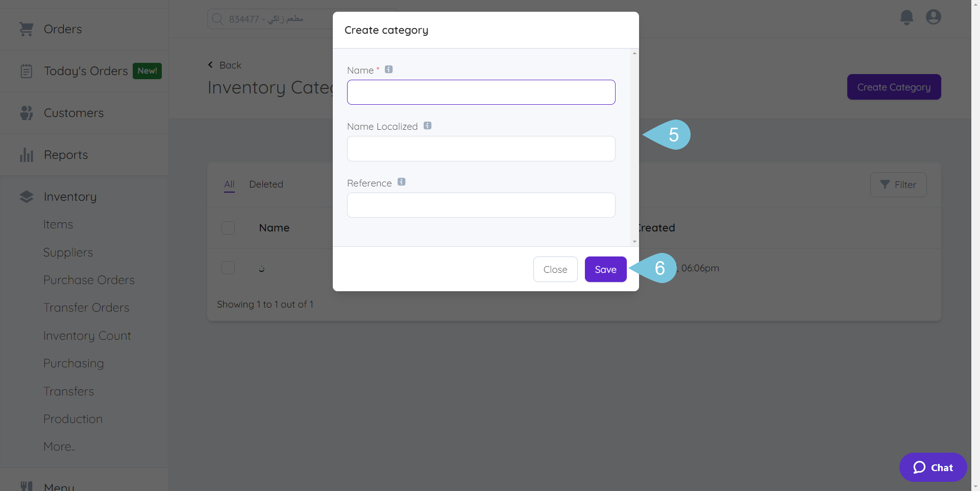Click the Inventory layers icon

click(x=26, y=196)
